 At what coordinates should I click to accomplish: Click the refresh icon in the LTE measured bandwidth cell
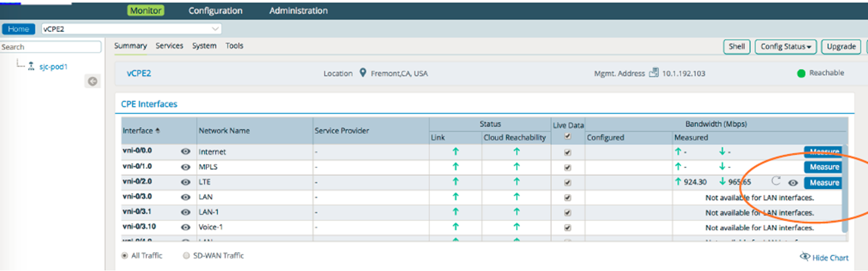[x=776, y=180]
